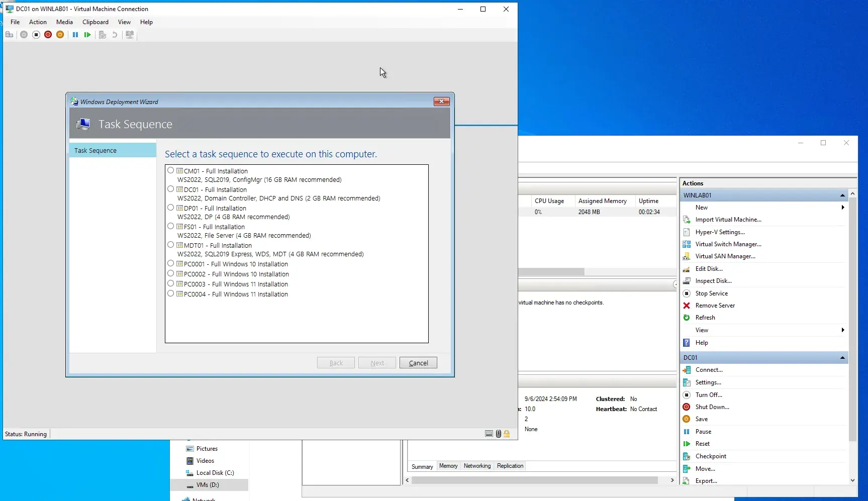Expand the View submenu arrow in Actions

coord(843,330)
